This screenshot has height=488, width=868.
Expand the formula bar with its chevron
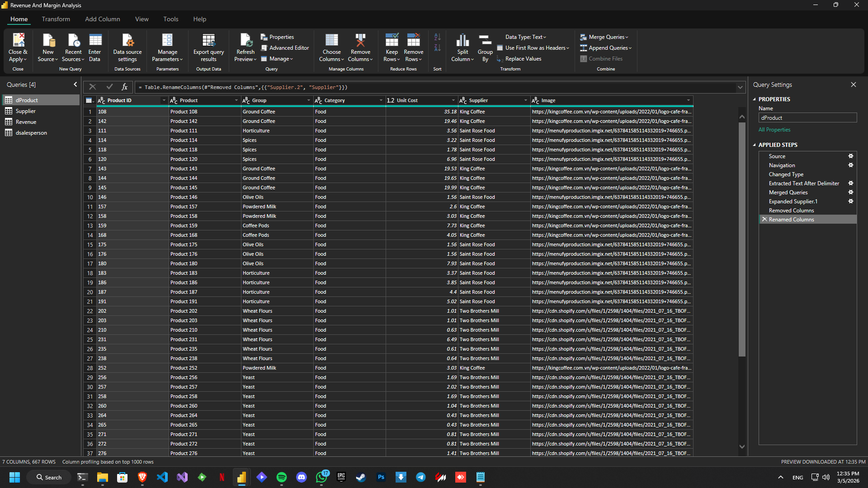coord(740,87)
